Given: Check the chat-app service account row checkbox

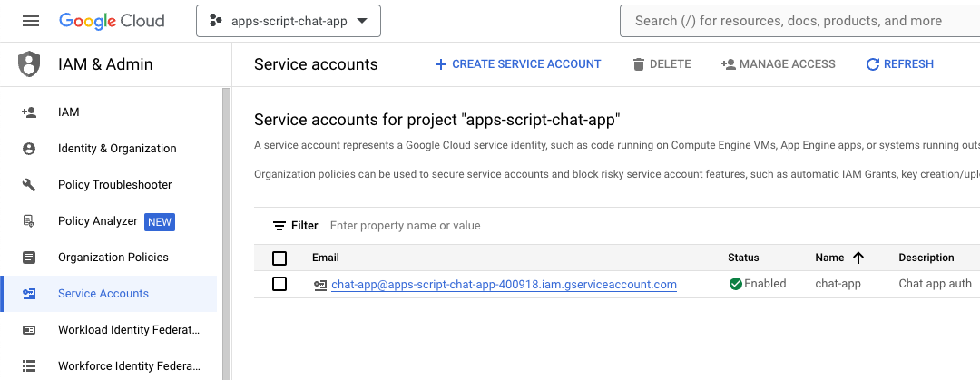Looking at the screenshot, I should (279, 284).
